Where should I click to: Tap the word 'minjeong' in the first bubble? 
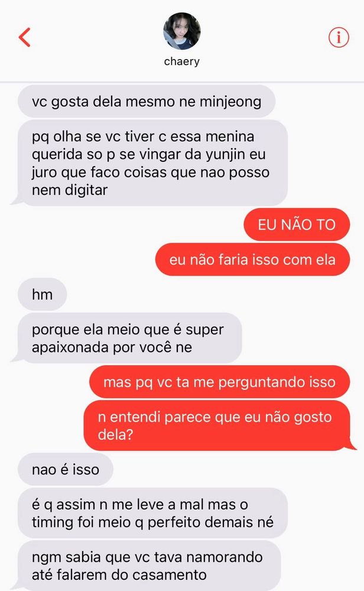(x=230, y=102)
